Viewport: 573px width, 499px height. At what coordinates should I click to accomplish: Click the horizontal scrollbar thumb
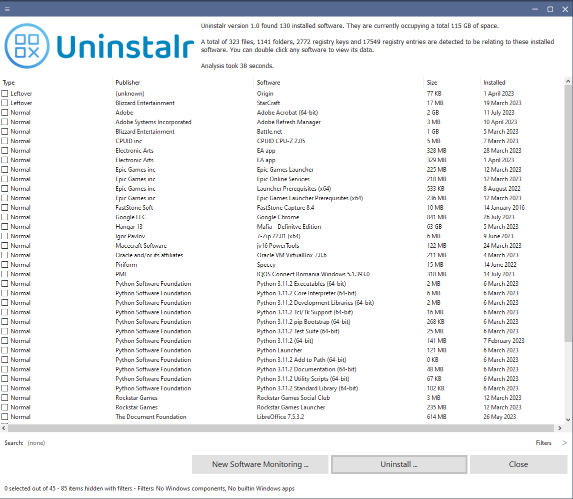[x=281, y=428]
